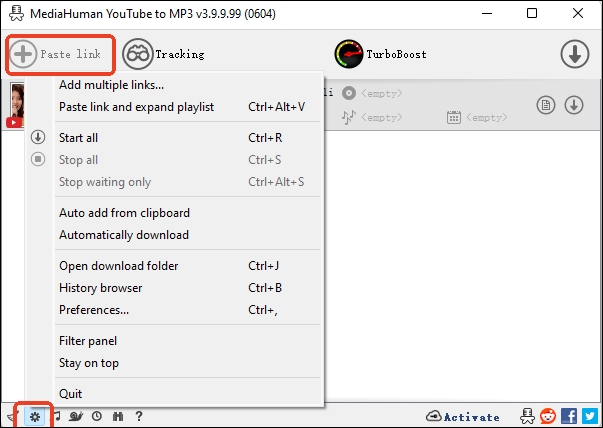603x428 pixels.
Task: Click the help question mark icon
Action: 139,416
